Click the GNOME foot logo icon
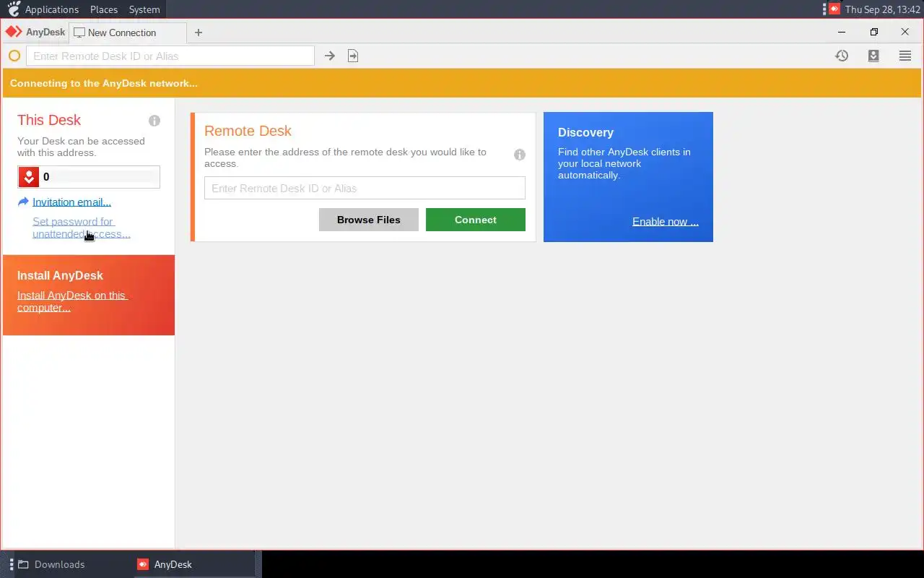The image size is (924, 578). 13,9
